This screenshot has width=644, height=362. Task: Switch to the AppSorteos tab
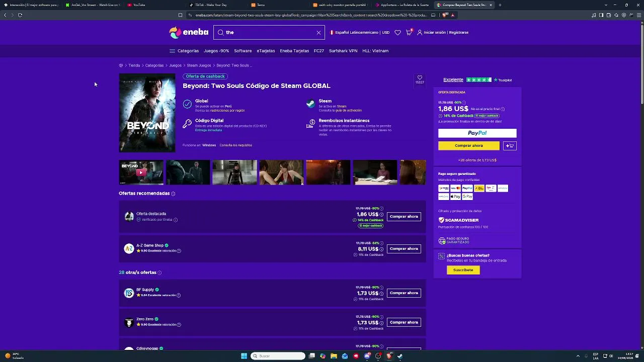403,5
